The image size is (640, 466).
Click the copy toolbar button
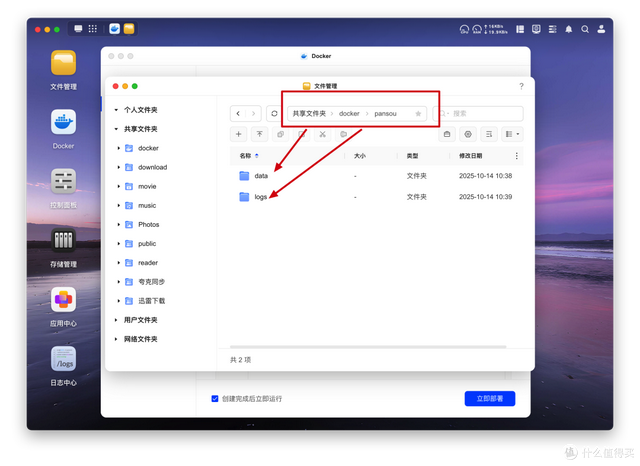point(280,134)
